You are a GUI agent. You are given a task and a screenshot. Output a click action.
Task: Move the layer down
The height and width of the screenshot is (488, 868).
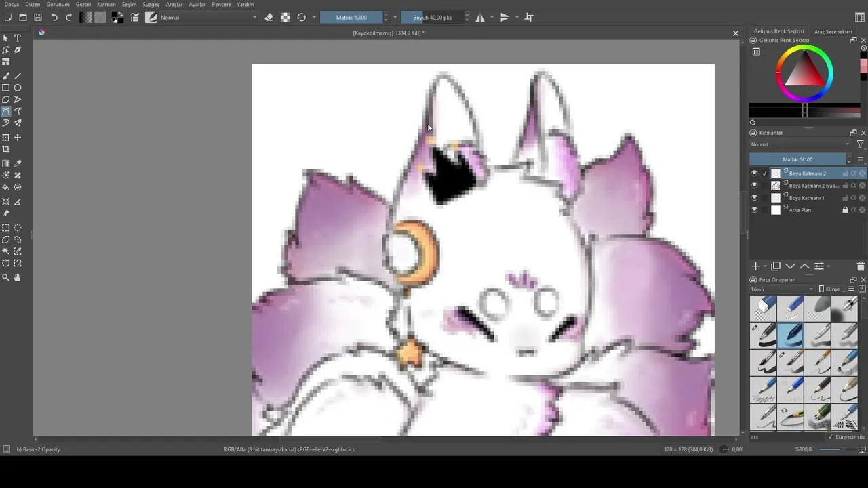[790, 266]
